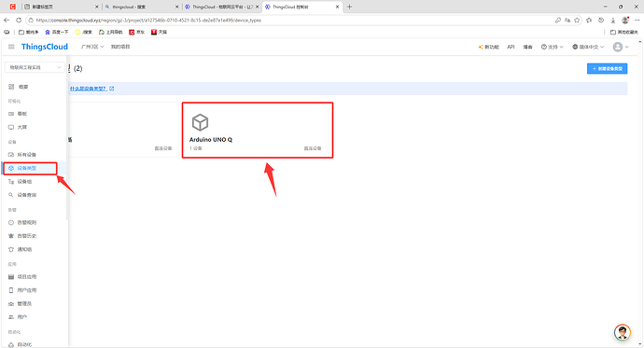Open the 新功能 new features link
The width and height of the screenshot is (644, 348).
coord(488,47)
